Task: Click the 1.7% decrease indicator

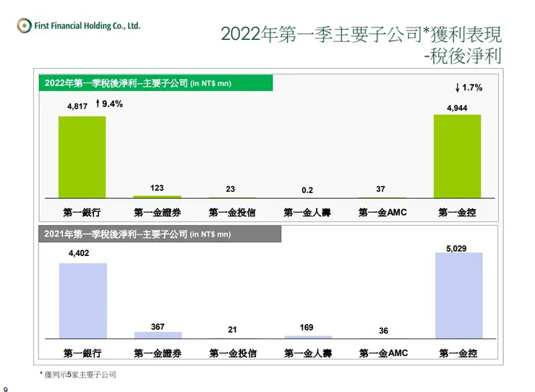Action: point(468,88)
